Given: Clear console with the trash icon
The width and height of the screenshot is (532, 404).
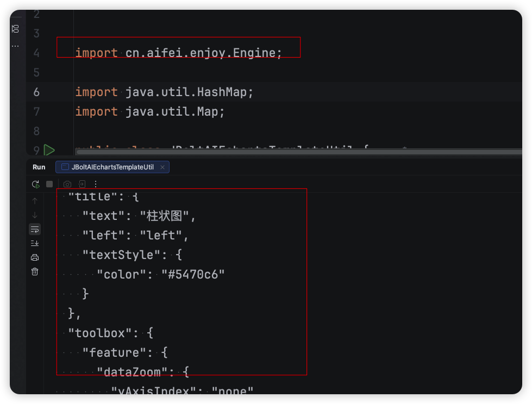Looking at the screenshot, I should pos(35,272).
